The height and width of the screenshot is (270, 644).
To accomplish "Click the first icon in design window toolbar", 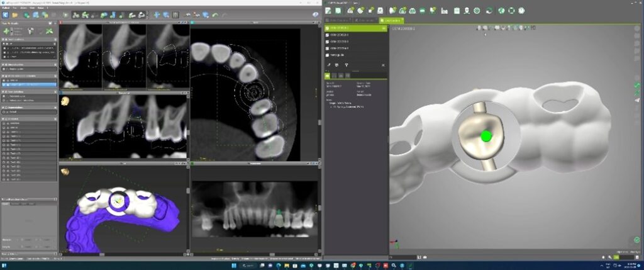I will click(x=329, y=11).
